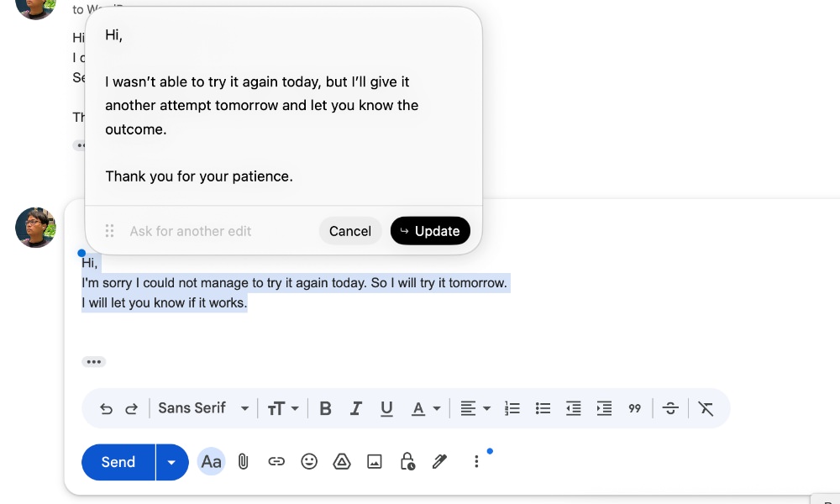Apply strikethrough formatting

[670, 407]
